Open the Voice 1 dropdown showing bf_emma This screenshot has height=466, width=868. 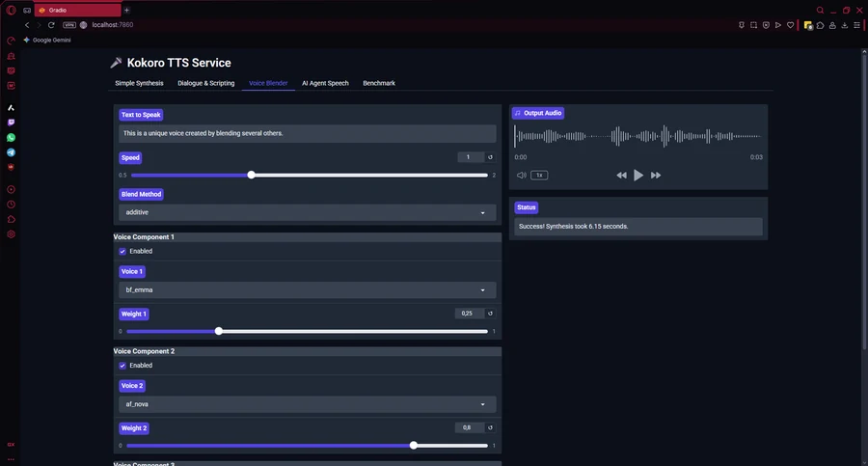tap(307, 289)
